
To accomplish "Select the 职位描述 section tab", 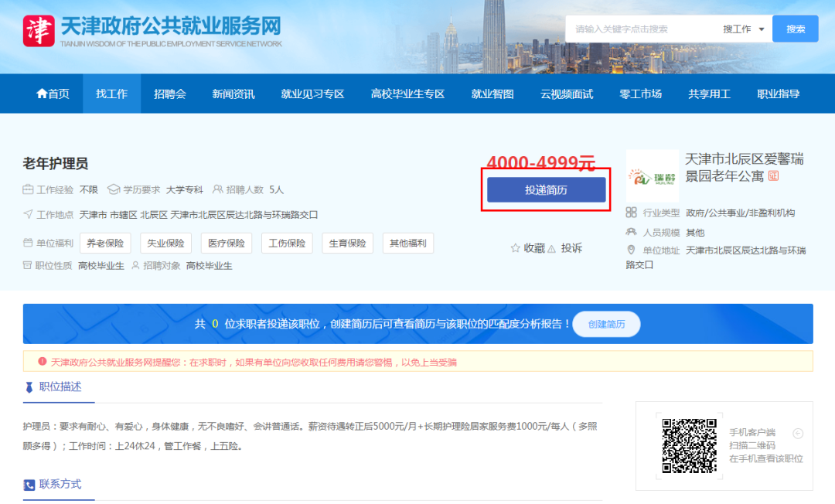I will 60,387.
